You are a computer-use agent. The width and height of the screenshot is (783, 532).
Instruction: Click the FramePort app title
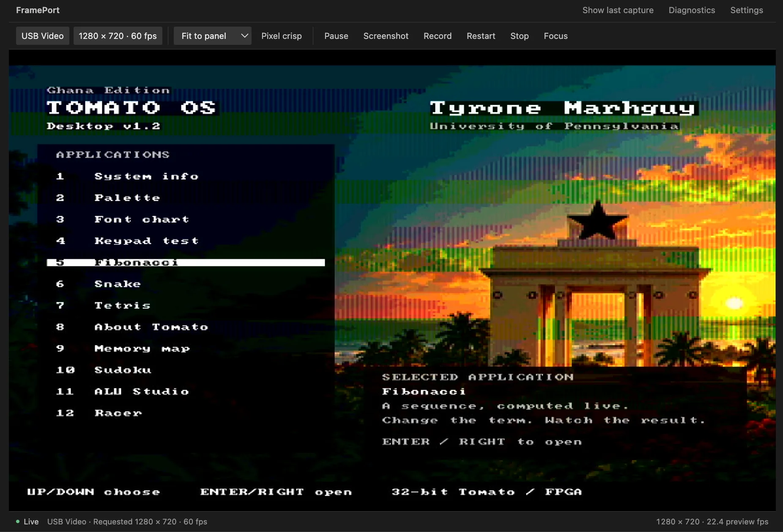[38, 10]
